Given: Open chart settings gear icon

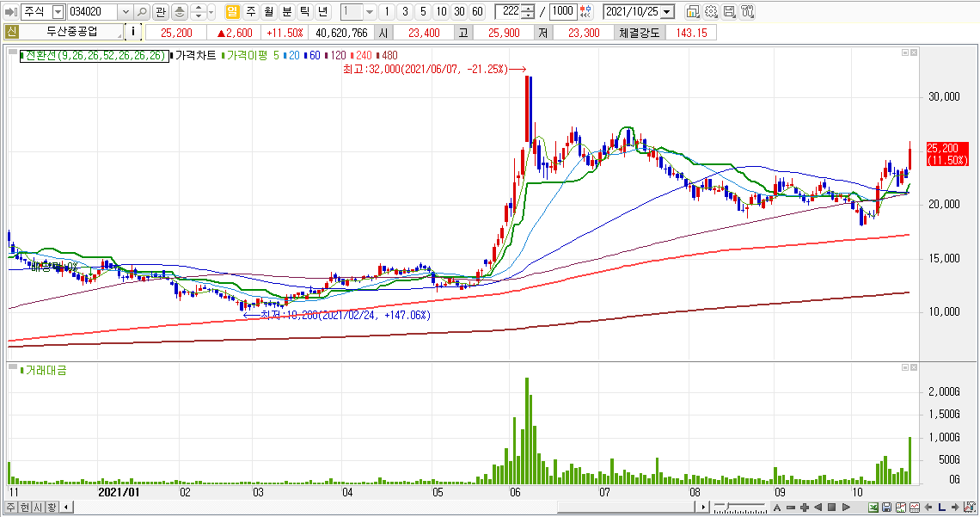Looking at the screenshot, I should (711, 11).
